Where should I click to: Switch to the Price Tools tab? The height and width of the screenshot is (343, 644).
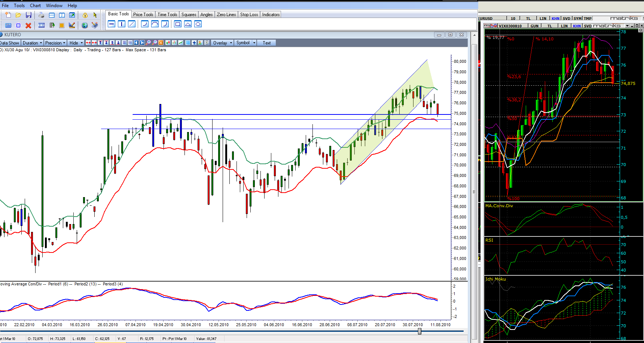(143, 15)
